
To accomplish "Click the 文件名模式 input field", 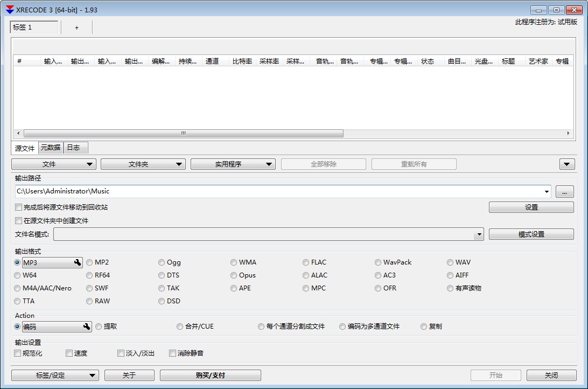I will (x=264, y=234).
